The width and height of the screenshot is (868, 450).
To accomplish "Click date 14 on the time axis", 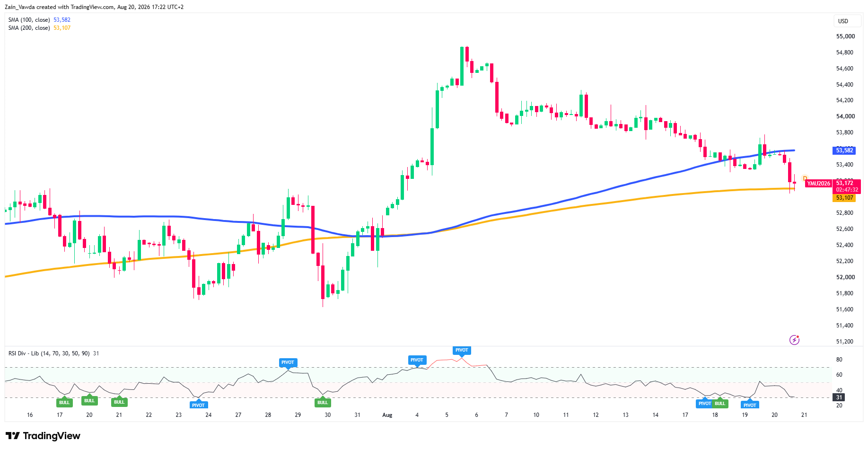I will [x=655, y=415].
